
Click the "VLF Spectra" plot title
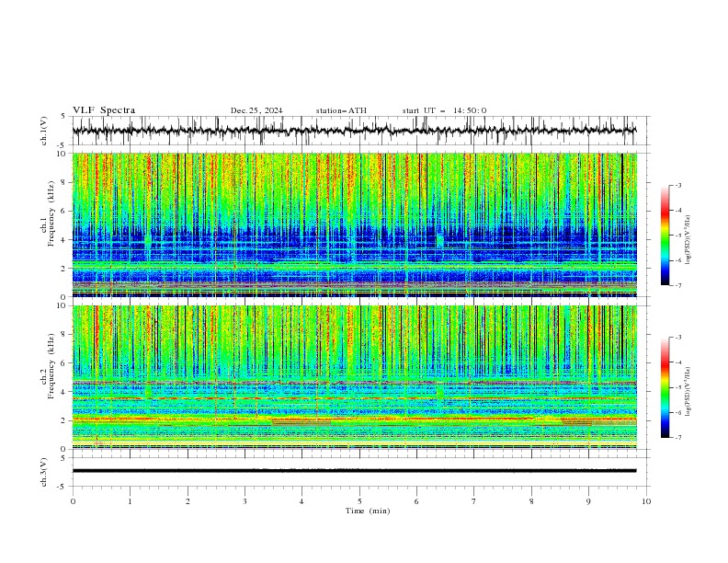pyautogui.click(x=104, y=110)
